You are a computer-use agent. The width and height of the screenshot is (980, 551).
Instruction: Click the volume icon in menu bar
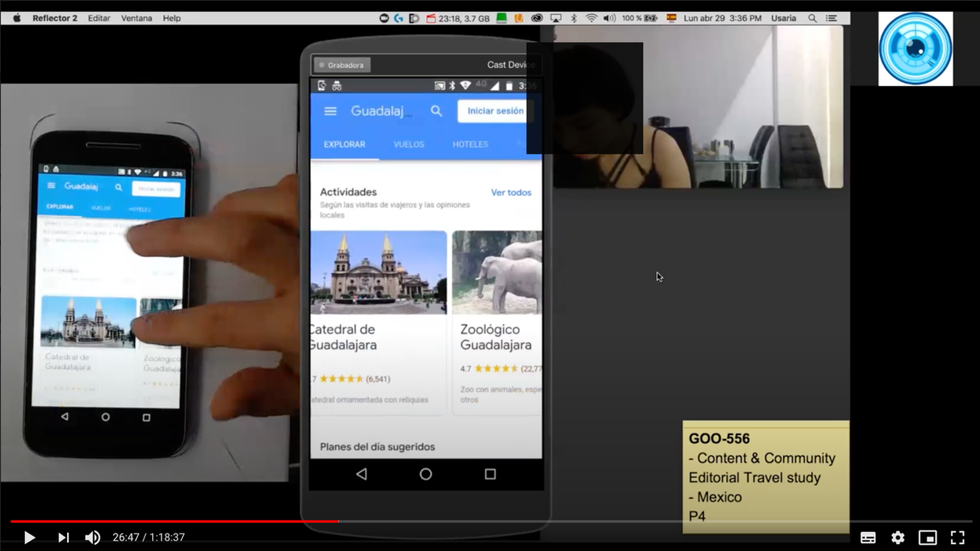[x=609, y=18]
